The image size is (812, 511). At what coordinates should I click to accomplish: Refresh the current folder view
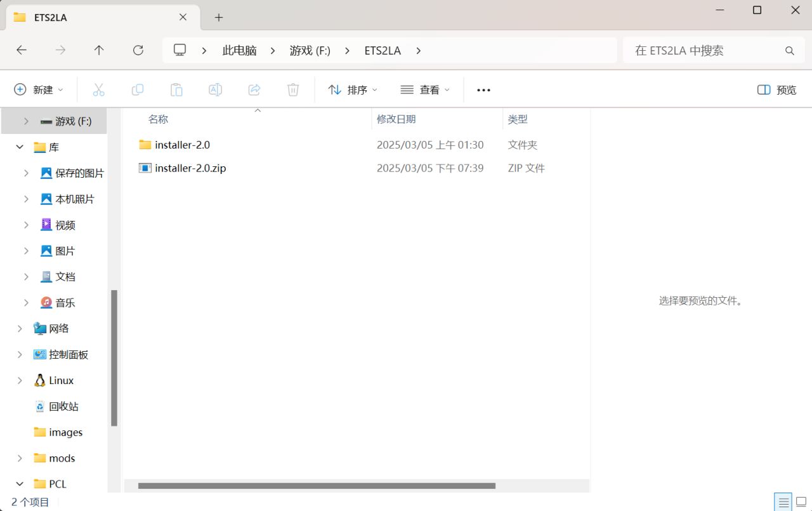[138, 50]
